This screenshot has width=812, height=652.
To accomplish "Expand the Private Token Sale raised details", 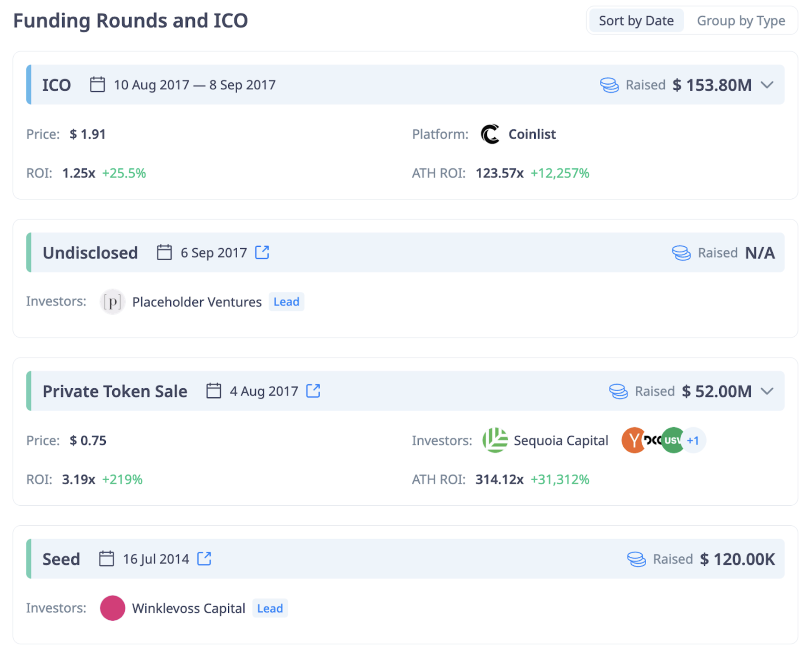I will [x=767, y=391].
